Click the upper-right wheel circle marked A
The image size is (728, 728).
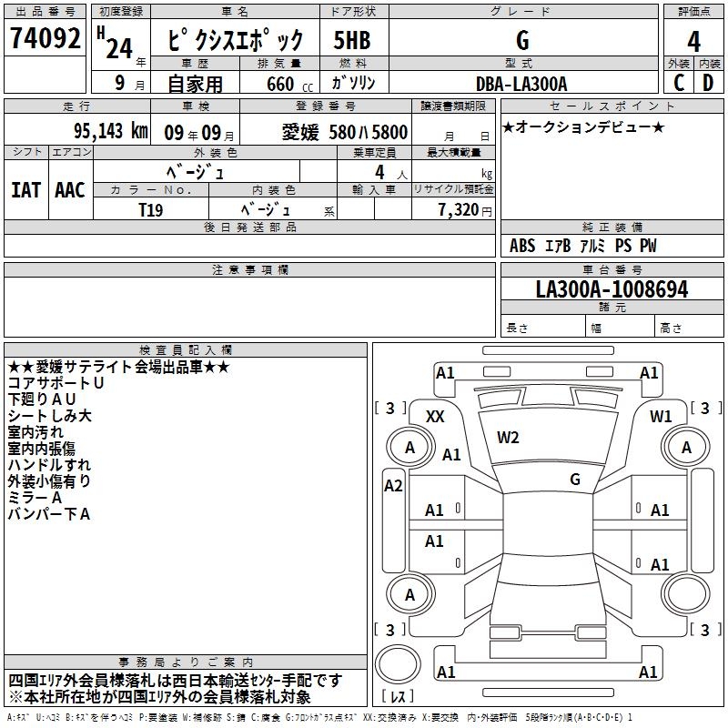coord(685,447)
